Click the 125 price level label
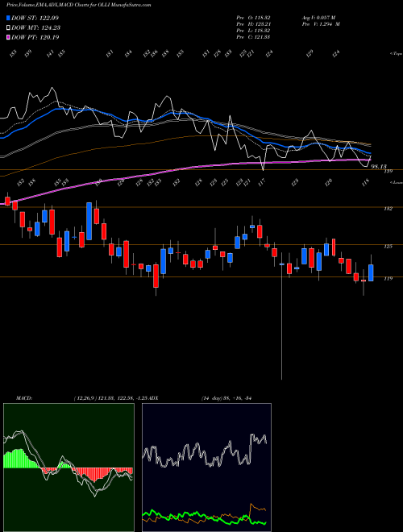 pyautogui.click(x=388, y=247)
